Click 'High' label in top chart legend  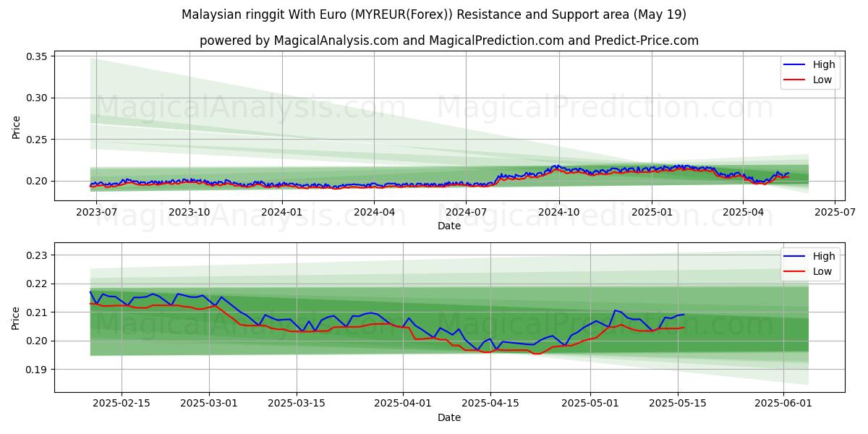(x=824, y=64)
